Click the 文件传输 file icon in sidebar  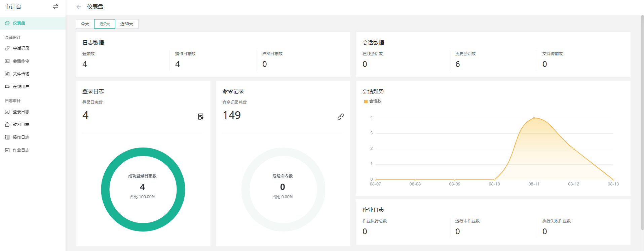pyautogui.click(x=7, y=74)
